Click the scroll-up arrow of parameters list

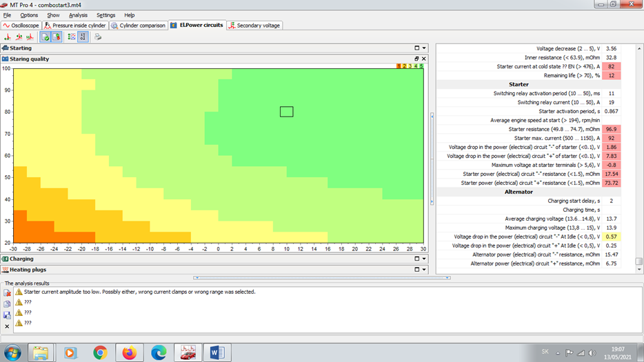[x=639, y=48]
